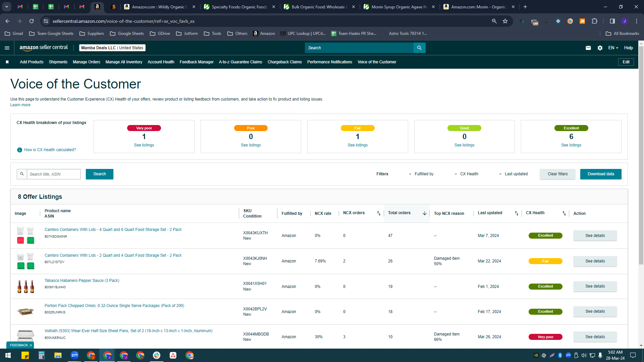See listings under Fair
The height and width of the screenshot is (362, 644).
(358, 145)
